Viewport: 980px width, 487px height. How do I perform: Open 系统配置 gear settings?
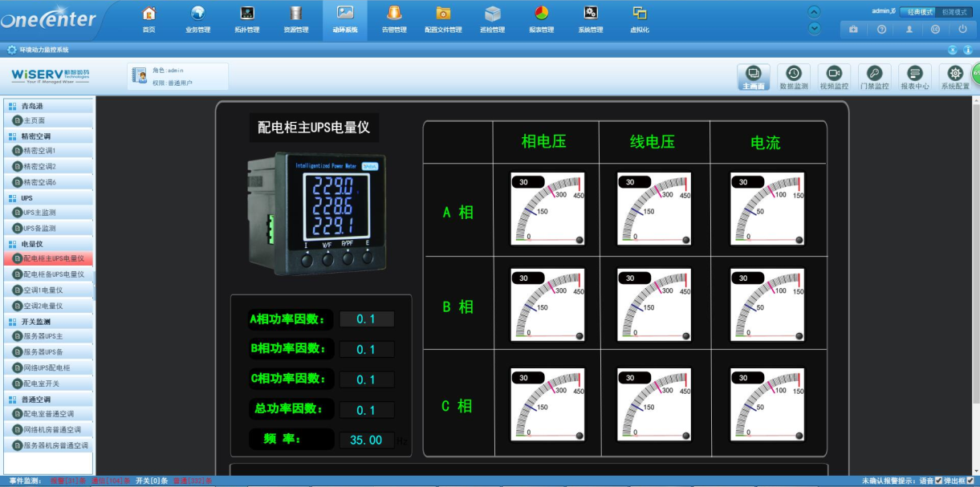[955, 75]
